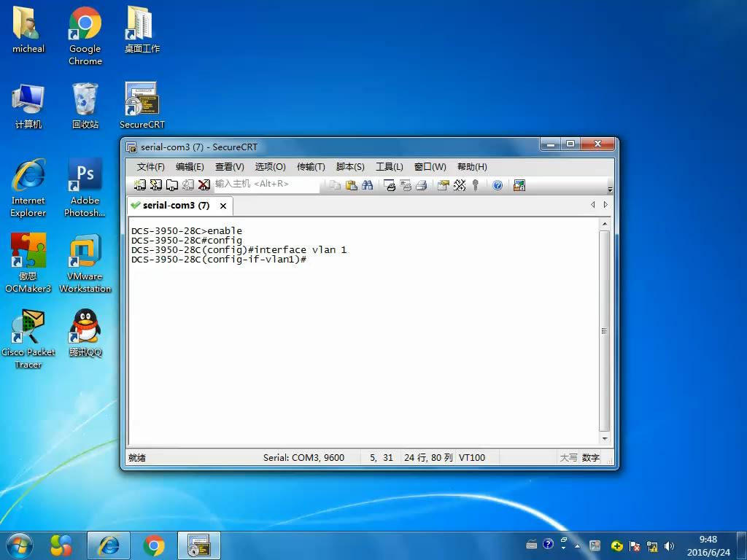Open the 选项(O) menu
The image size is (747, 560).
(x=270, y=167)
